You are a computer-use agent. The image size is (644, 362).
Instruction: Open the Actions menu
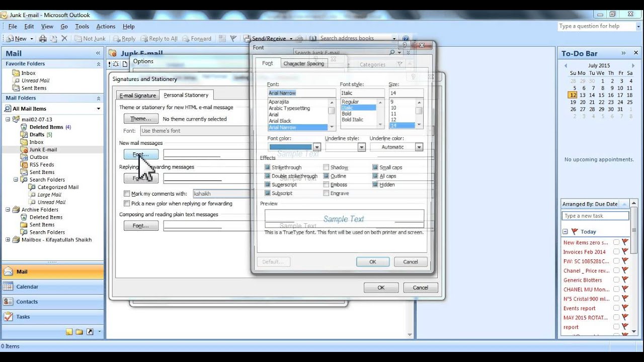(106, 27)
